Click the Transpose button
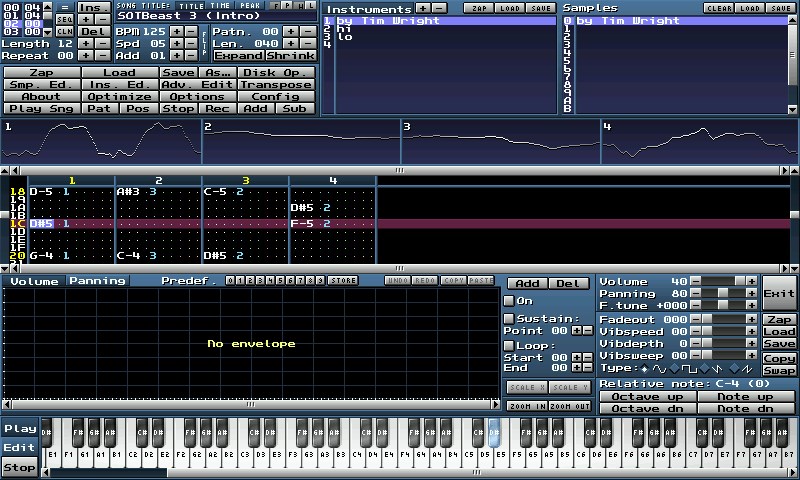The height and width of the screenshot is (480, 800). (x=276, y=85)
